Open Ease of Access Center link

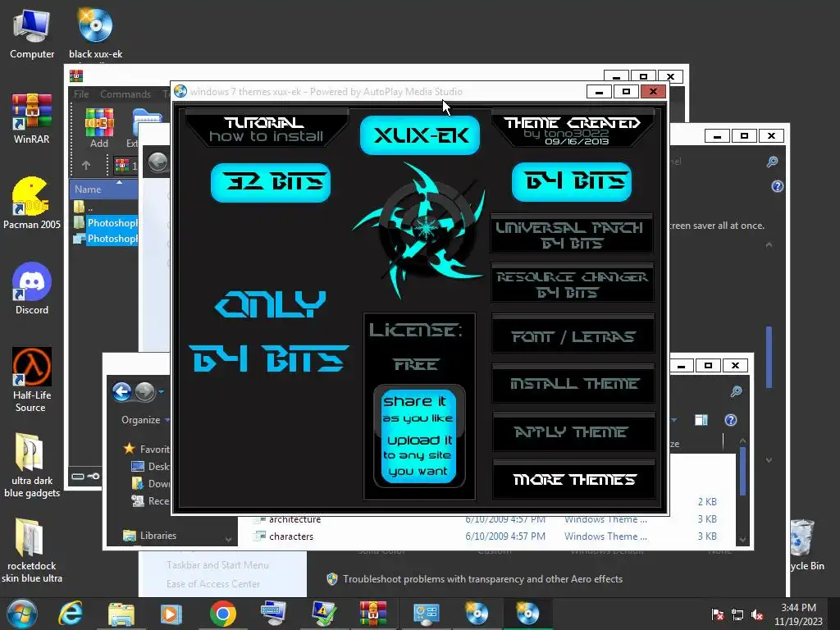pyautogui.click(x=213, y=584)
